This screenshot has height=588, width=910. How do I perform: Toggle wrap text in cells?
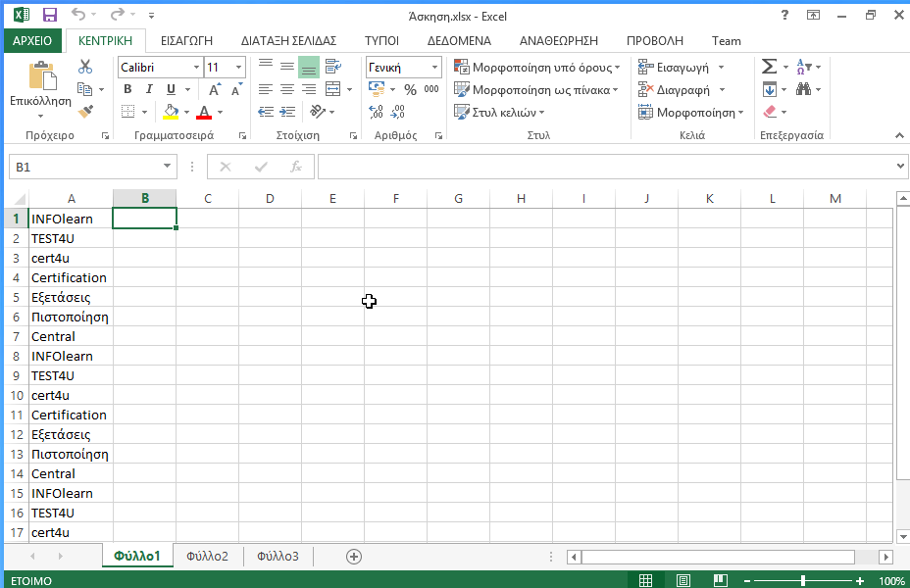pos(332,67)
